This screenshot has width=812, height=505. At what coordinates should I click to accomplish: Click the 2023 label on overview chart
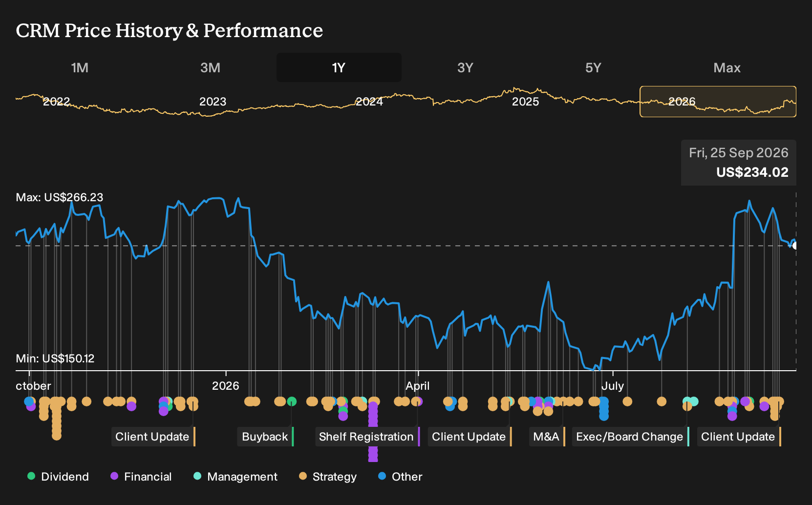tap(213, 102)
